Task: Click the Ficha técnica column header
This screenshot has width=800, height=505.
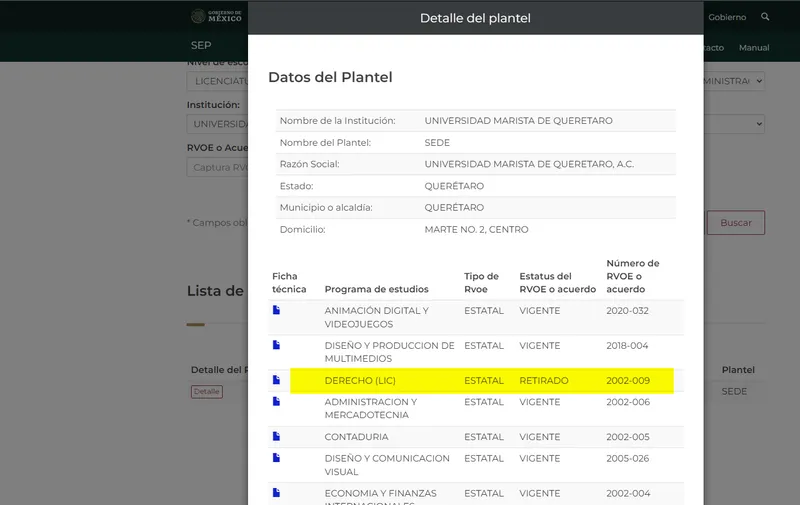Action: coord(289,283)
